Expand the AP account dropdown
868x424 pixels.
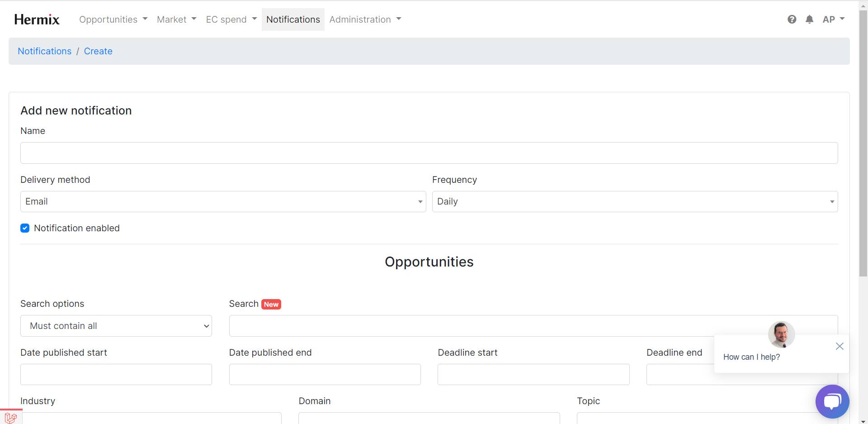(833, 19)
